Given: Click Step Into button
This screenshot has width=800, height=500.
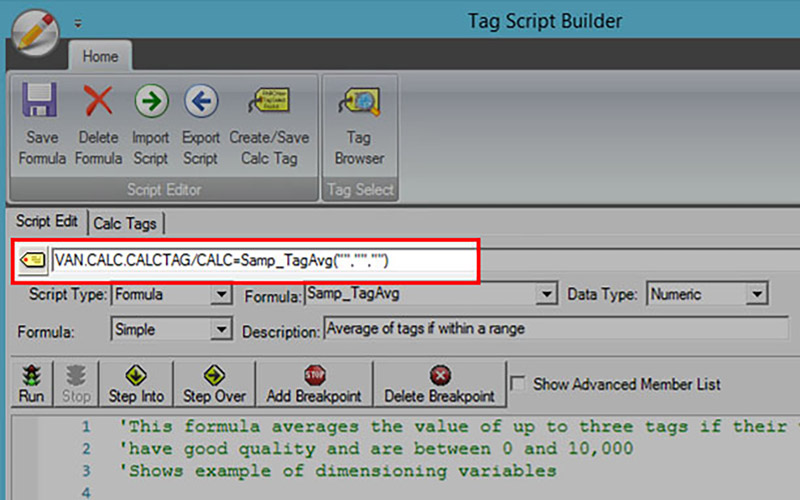Looking at the screenshot, I should point(136,384).
